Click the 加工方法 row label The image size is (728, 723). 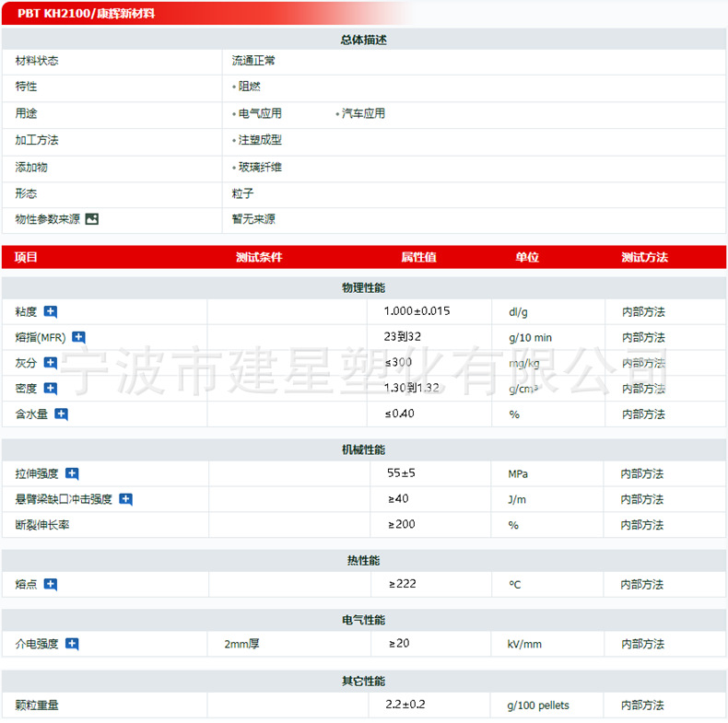coord(37,140)
